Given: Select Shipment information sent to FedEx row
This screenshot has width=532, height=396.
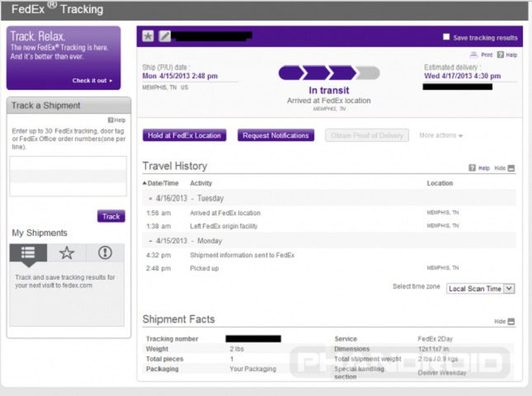Looking at the screenshot, I should [x=329, y=255].
